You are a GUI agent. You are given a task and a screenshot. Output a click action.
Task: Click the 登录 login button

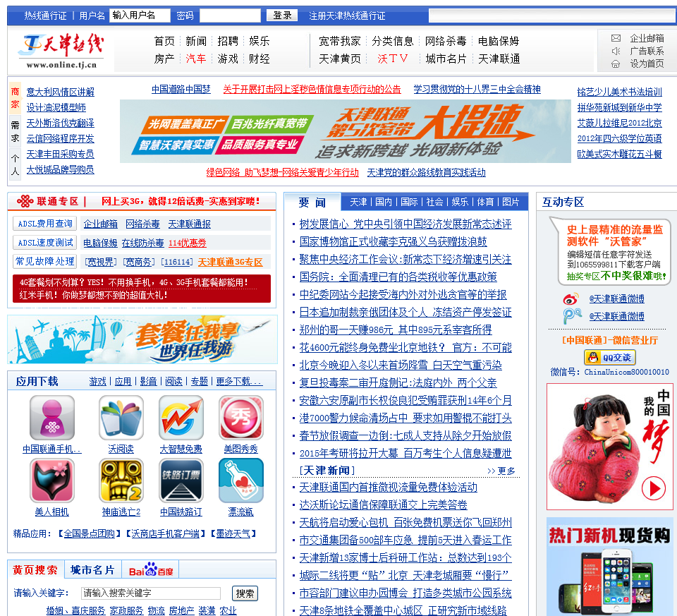pos(282,16)
